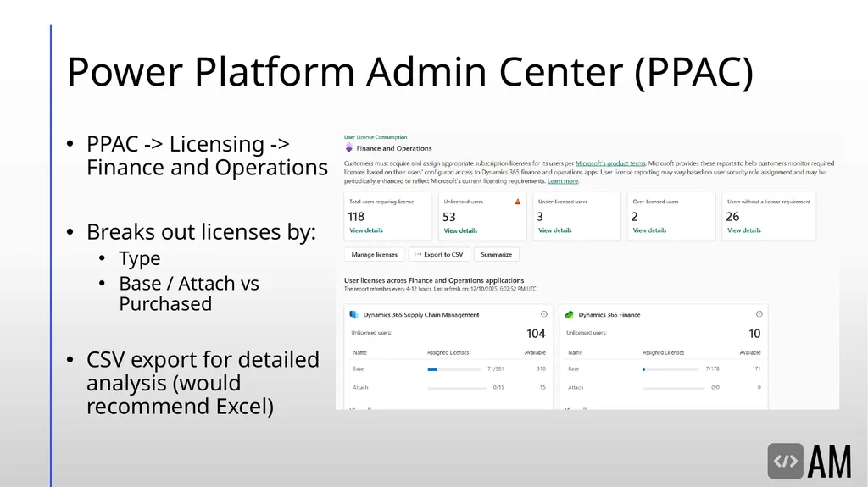View details for Total users requiring license

coord(366,230)
